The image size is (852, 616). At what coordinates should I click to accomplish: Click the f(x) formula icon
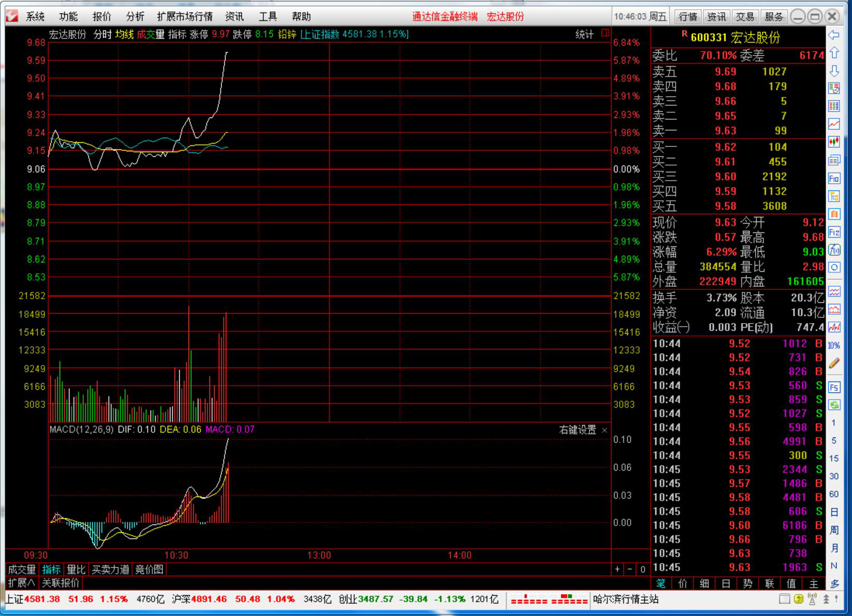click(x=834, y=250)
